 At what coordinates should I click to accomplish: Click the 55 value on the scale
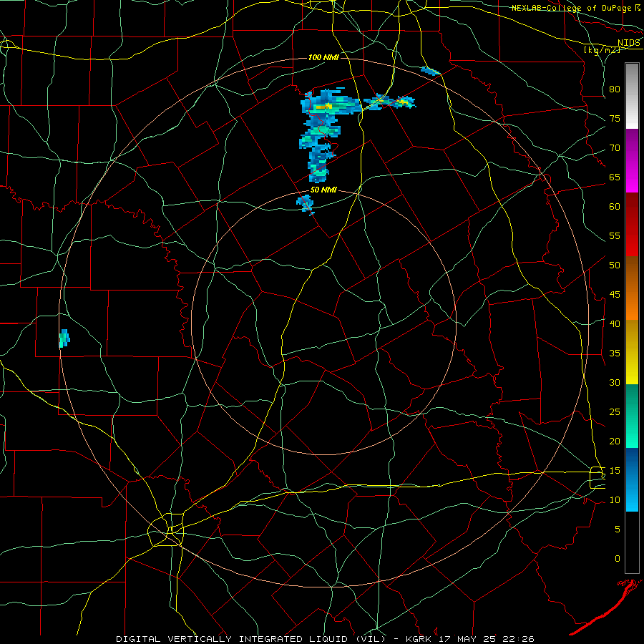(x=615, y=235)
